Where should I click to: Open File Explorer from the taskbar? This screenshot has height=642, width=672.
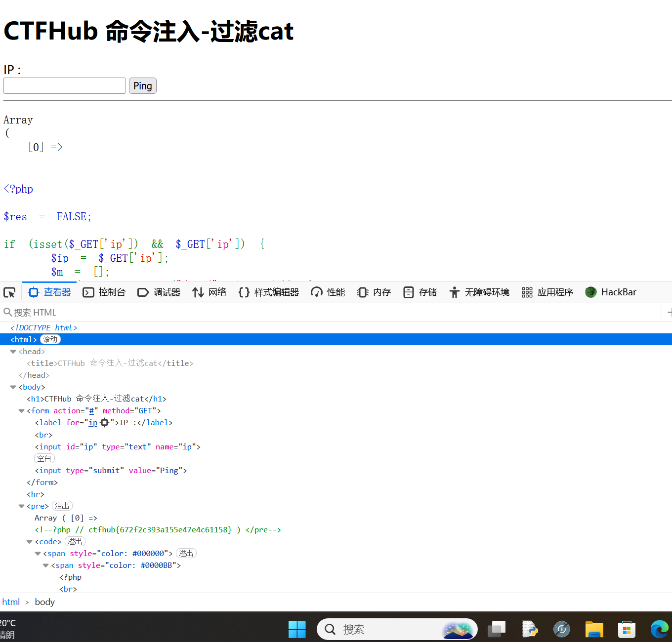[x=594, y=629]
